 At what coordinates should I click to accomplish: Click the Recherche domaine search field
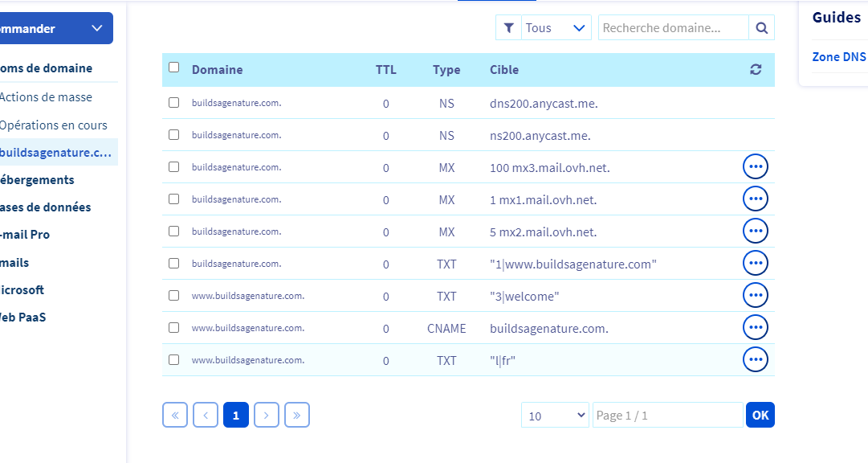(673, 28)
